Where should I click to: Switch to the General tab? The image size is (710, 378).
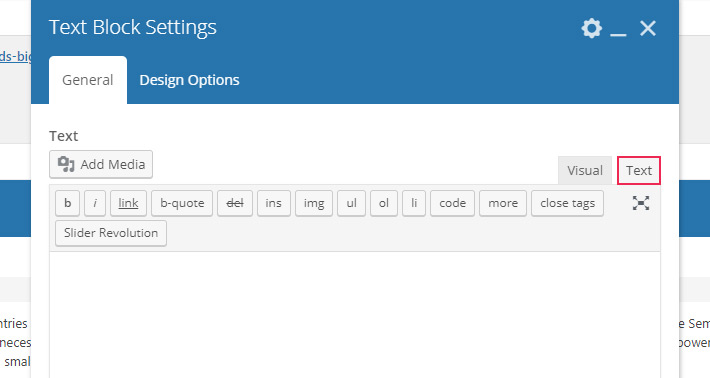click(88, 80)
